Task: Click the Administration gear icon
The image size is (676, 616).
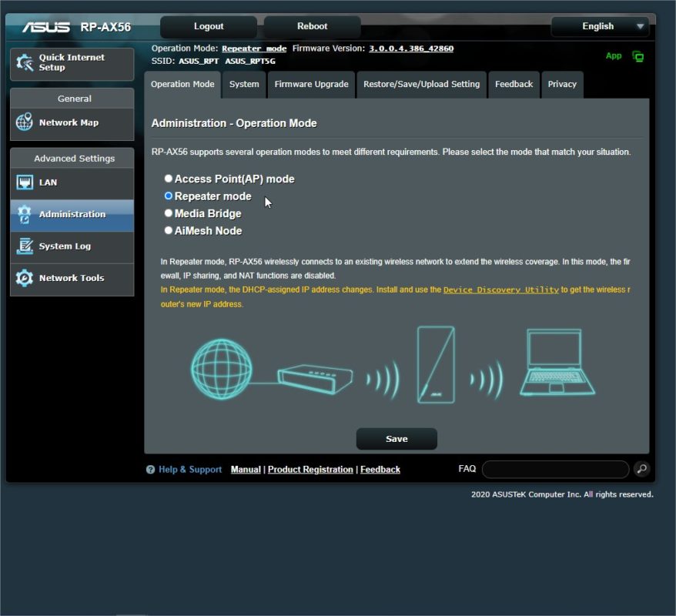Action: point(25,214)
